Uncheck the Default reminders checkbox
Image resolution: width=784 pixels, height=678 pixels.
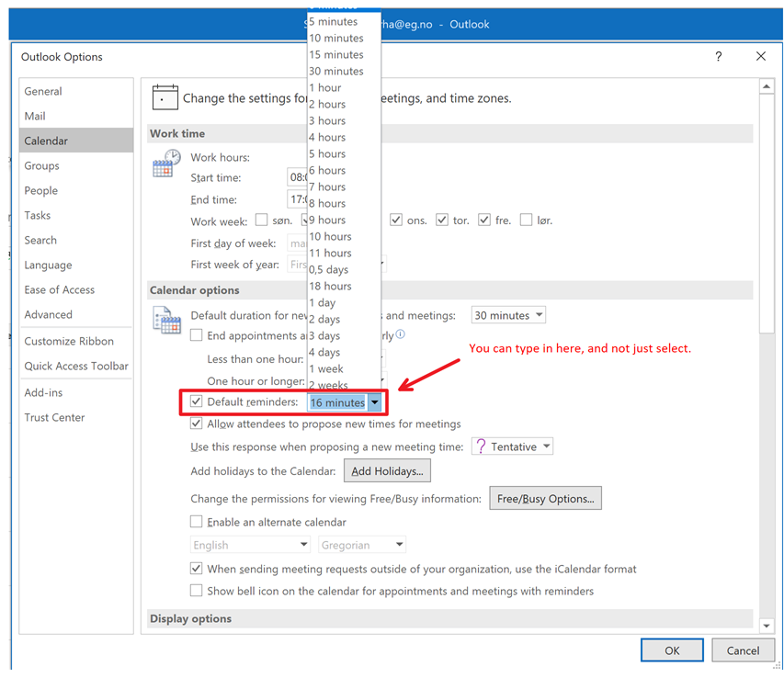click(x=197, y=402)
